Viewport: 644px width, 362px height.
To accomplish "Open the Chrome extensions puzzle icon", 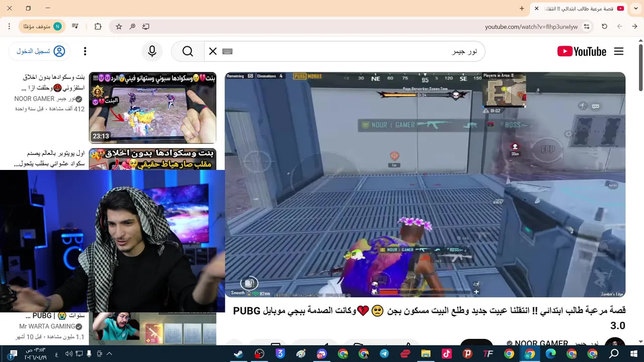I will [98, 27].
